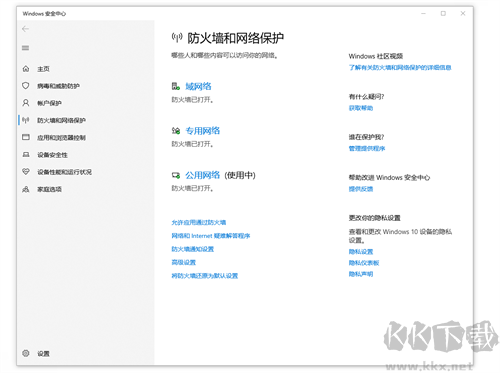Screen dimensions: 500x373
Task: Click the laptop icon for 设备安全性
Action: coord(26,154)
